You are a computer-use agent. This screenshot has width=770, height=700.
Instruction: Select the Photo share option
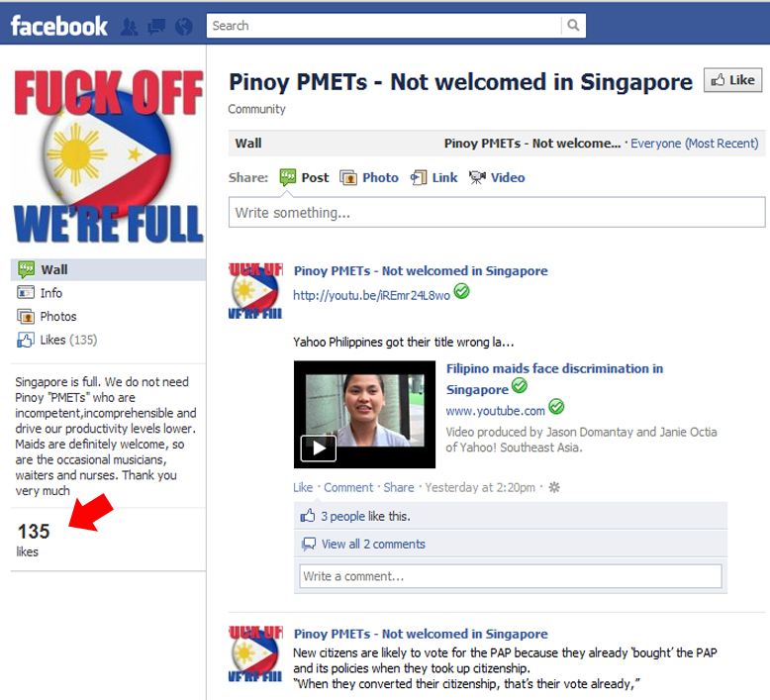[369, 177]
